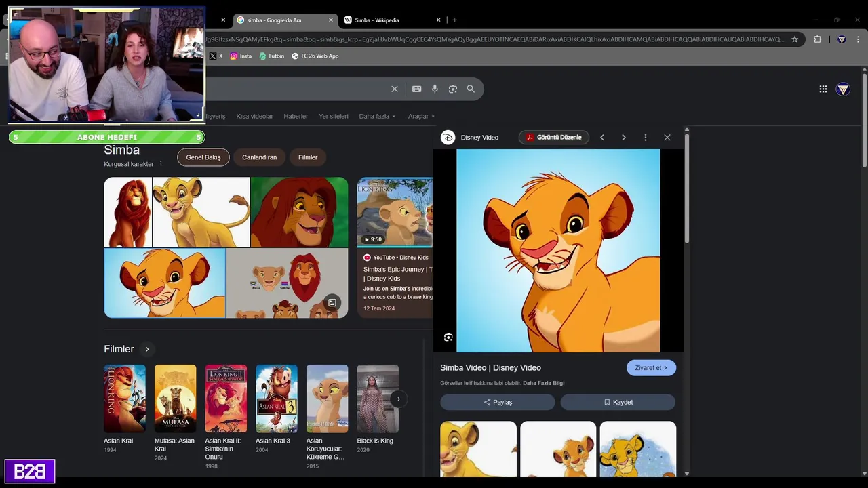Select the Filmler chip
This screenshot has height=488, width=868.
308,157
